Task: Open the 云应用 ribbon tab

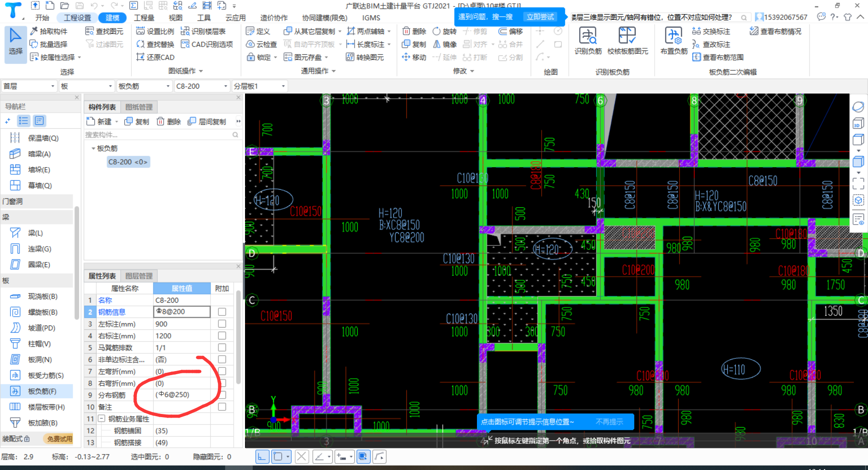Action: (x=236, y=18)
